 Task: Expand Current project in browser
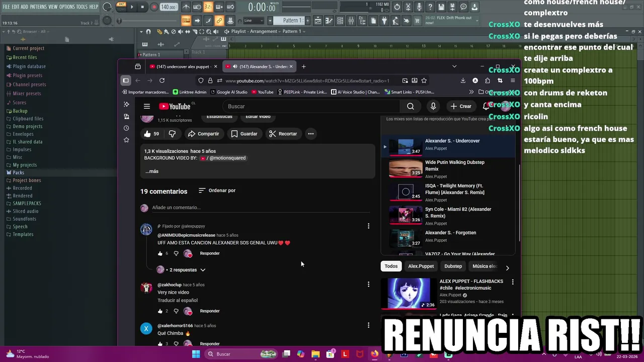(x=28, y=48)
